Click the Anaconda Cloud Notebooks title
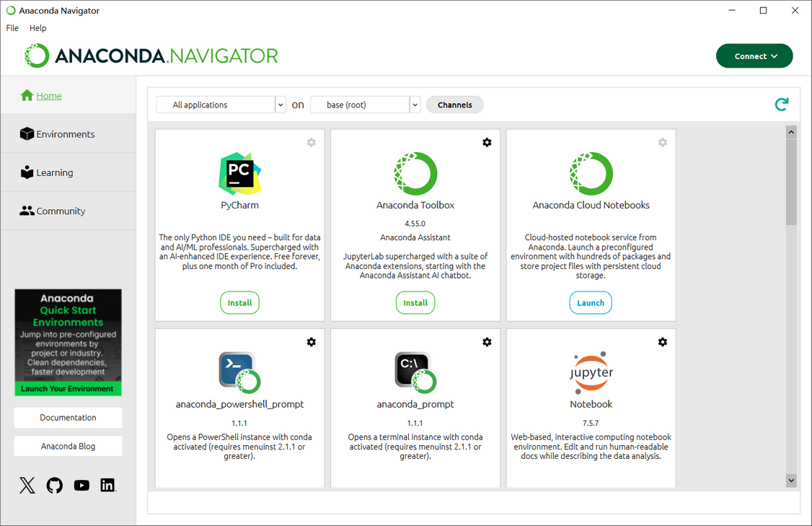Screen dimensions: 812x526 pyautogui.click(x=591, y=205)
